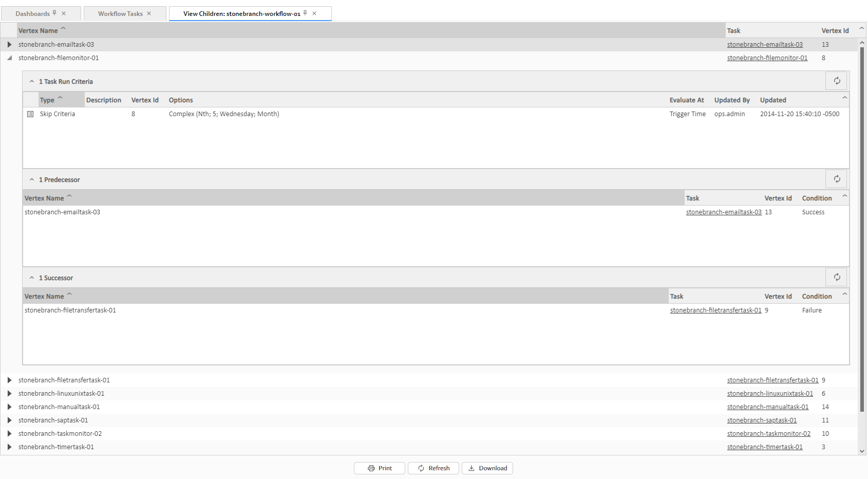The width and height of the screenshot is (868, 479).
Task: Sort by Type column header
Action: (47, 100)
